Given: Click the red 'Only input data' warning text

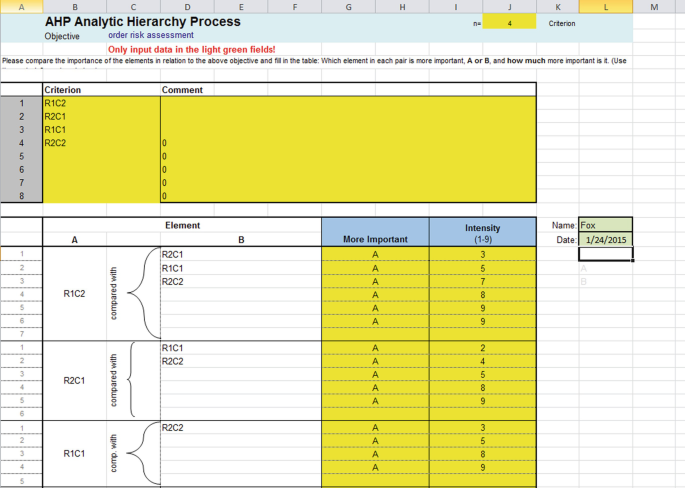Looking at the screenshot, I should pyautogui.click(x=191, y=49).
